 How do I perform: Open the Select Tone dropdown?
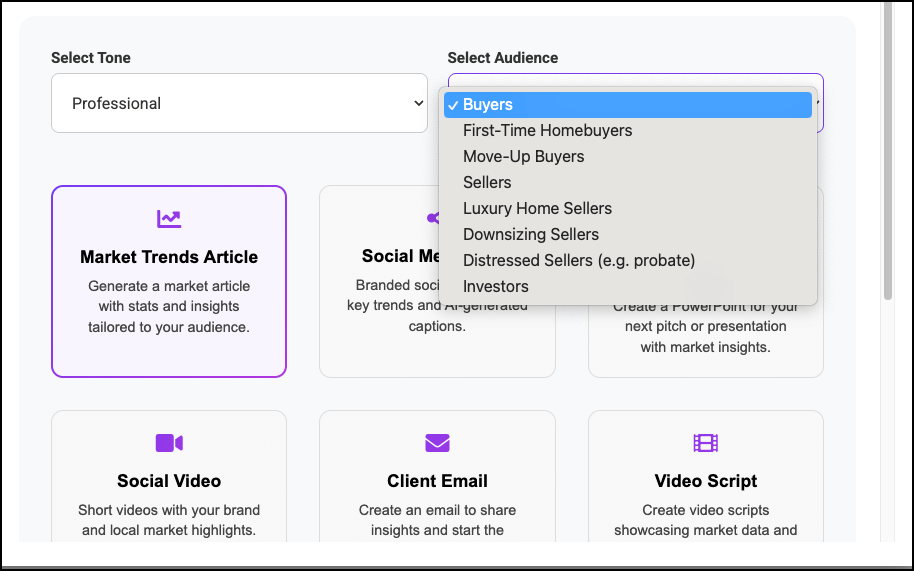point(239,103)
